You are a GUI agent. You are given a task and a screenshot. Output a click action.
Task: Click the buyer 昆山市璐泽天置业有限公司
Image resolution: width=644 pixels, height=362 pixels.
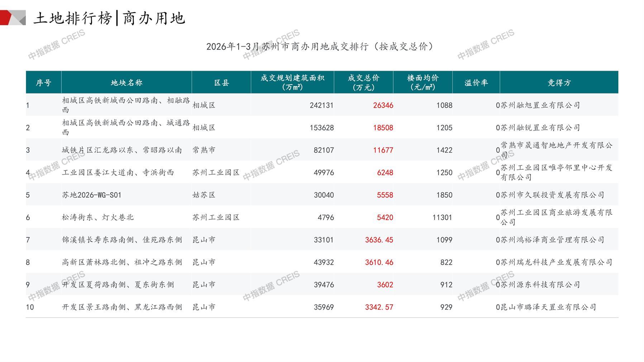click(548, 307)
